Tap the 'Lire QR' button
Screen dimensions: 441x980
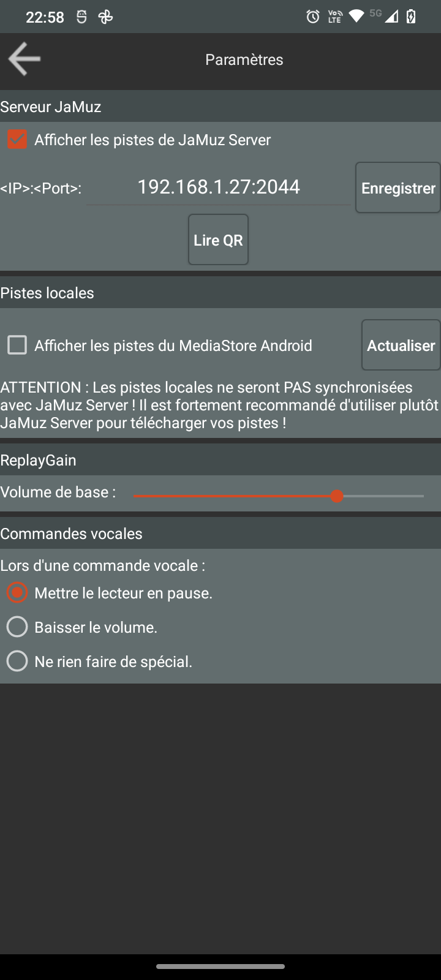[218, 239]
